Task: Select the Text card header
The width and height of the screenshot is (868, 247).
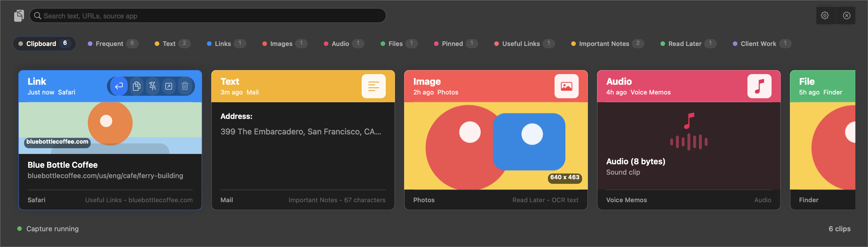Action: click(x=303, y=86)
